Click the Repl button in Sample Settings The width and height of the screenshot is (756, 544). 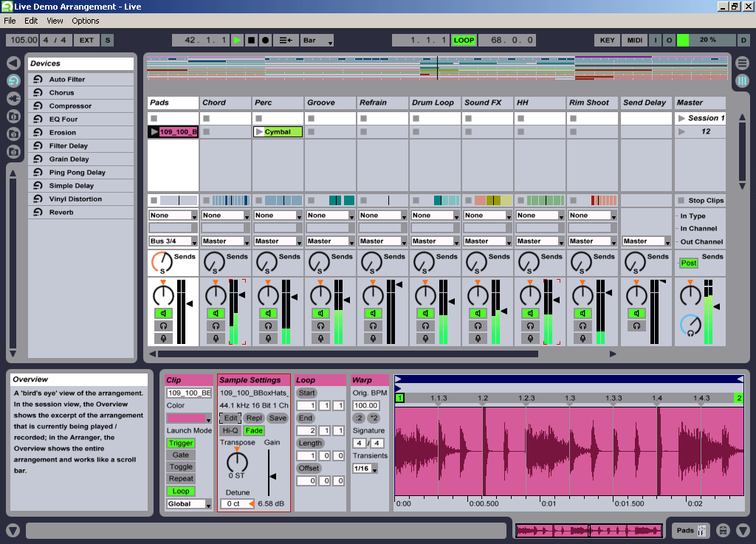(x=254, y=419)
